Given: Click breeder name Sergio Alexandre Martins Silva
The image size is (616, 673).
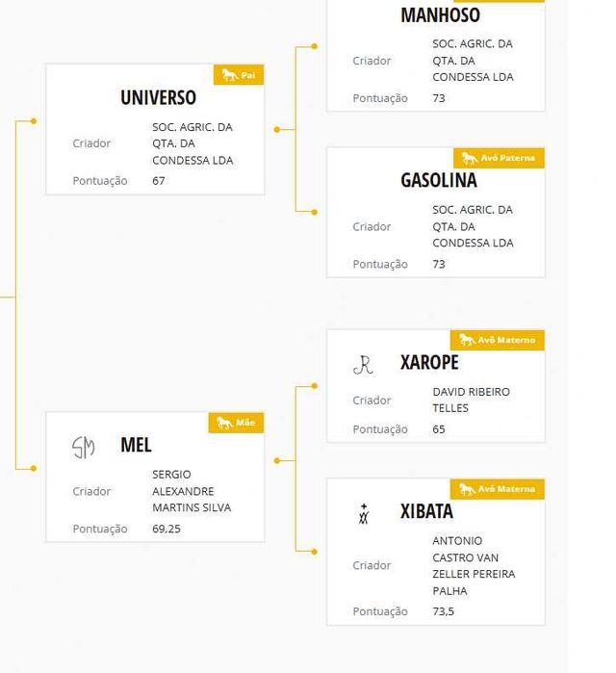Looking at the screenshot, I should pyautogui.click(x=192, y=491).
